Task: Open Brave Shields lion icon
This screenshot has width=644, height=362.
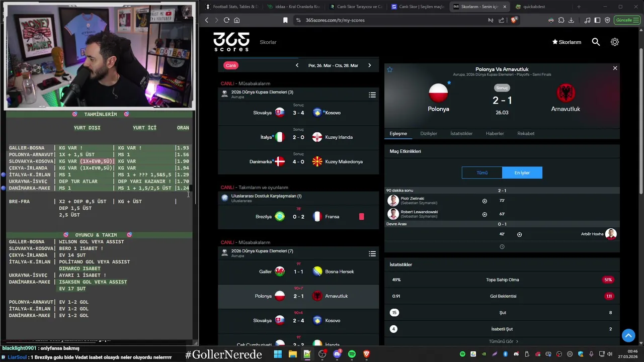Action: coord(513,20)
